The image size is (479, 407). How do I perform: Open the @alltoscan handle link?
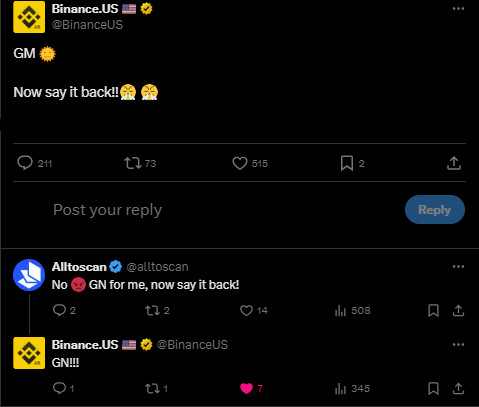click(157, 267)
